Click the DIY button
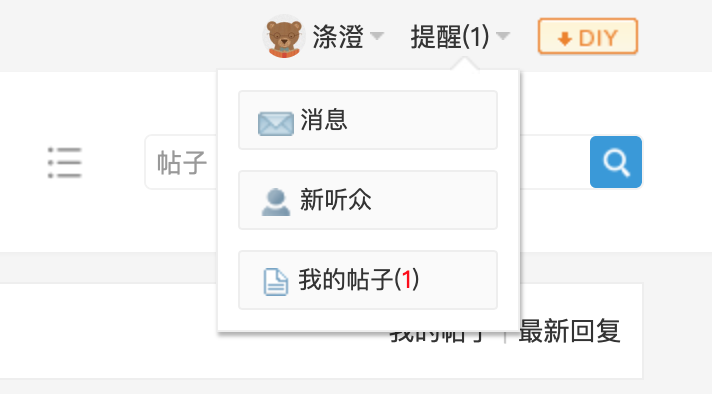The height and width of the screenshot is (394, 712). tap(588, 36)
